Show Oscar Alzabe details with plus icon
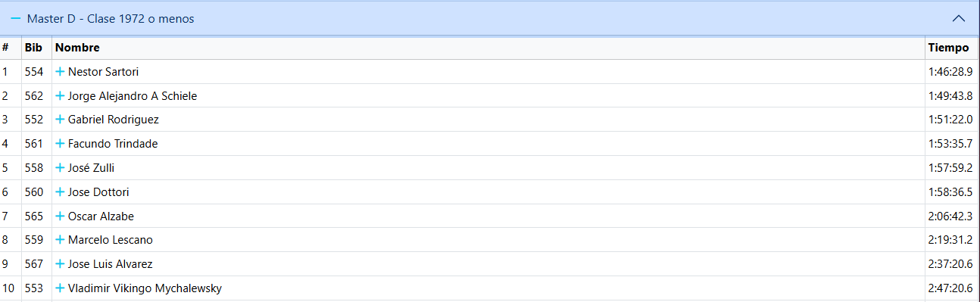The image size is (980, 302). tap(60, 216)
